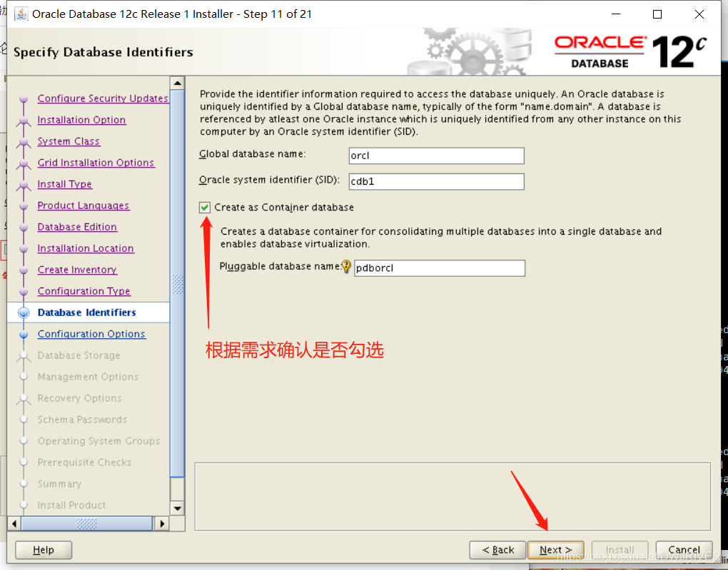Open Grid Installation Options step
Screen dimensions: 728x570
[x=96, y=163]
